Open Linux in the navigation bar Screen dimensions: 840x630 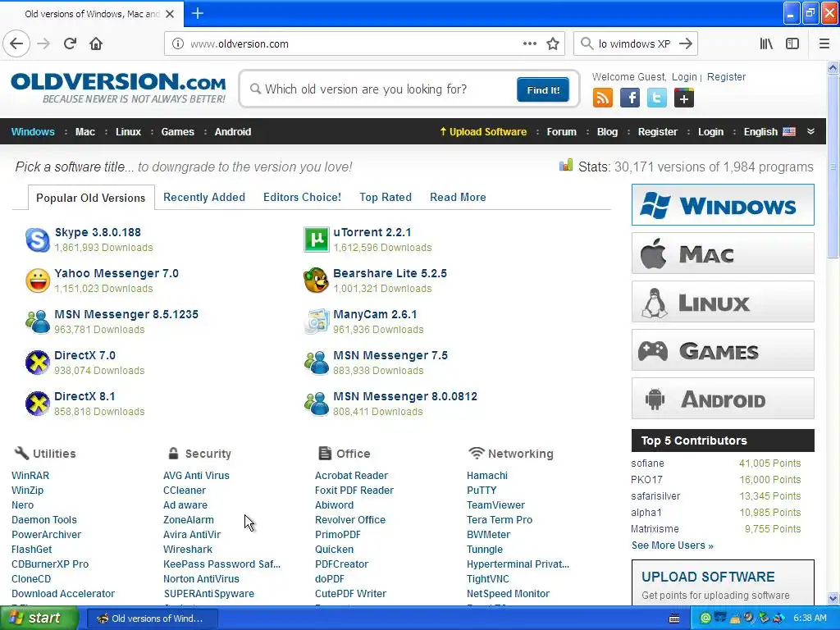click(129, 132)
